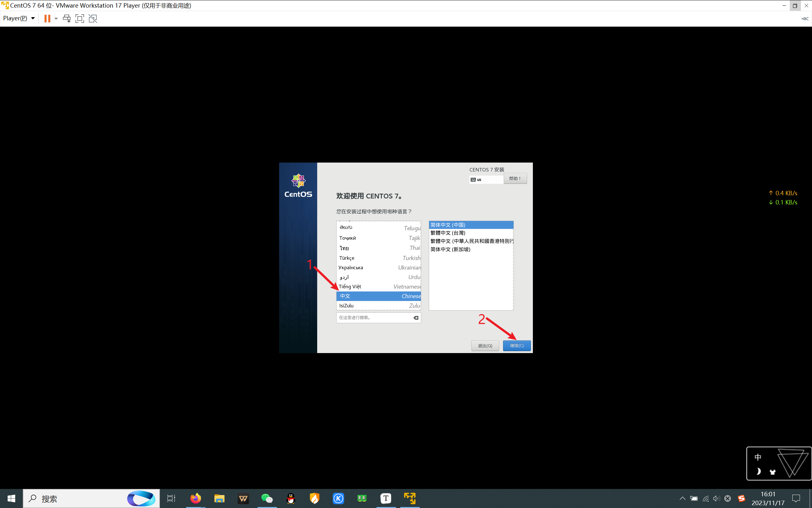
Task: Choose 繁體中文 Hong Kong locale
Action: click(471, 241)
